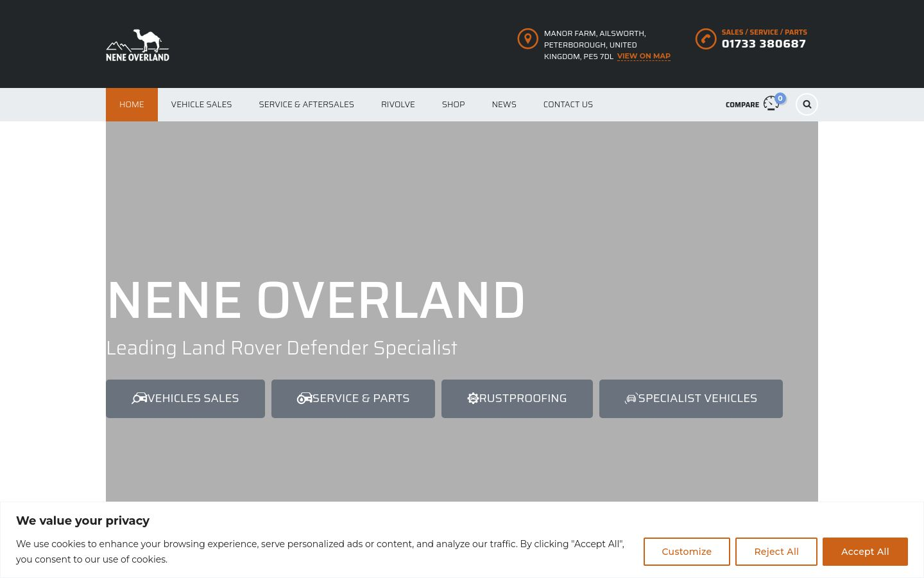This screenshot has width=924, height=578.
Task: Select the Home menu item
Action: (x=132, y=104)
